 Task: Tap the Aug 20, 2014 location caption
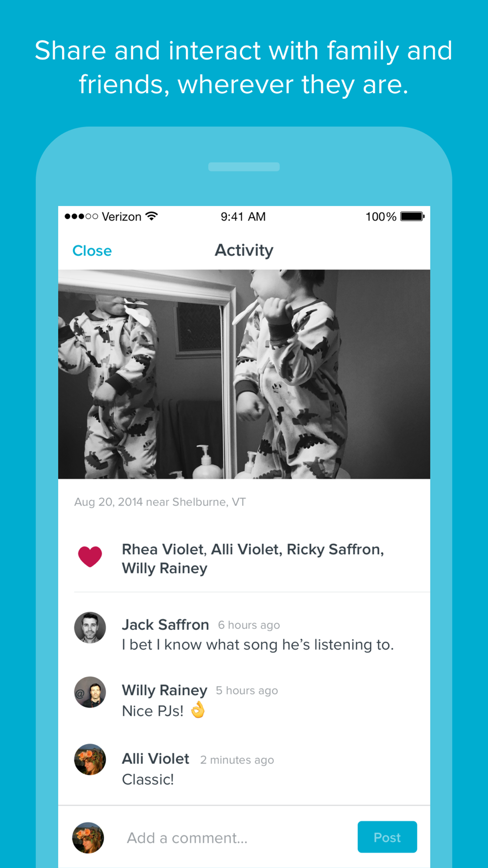tap(160, 502)
